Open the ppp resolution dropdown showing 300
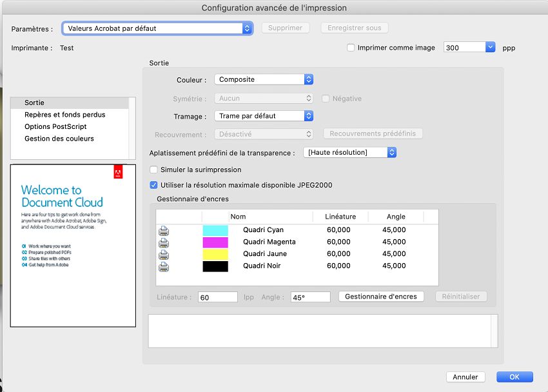Viewport: 548px width, 392px height. pyautogui.click(x=489, y=47)
